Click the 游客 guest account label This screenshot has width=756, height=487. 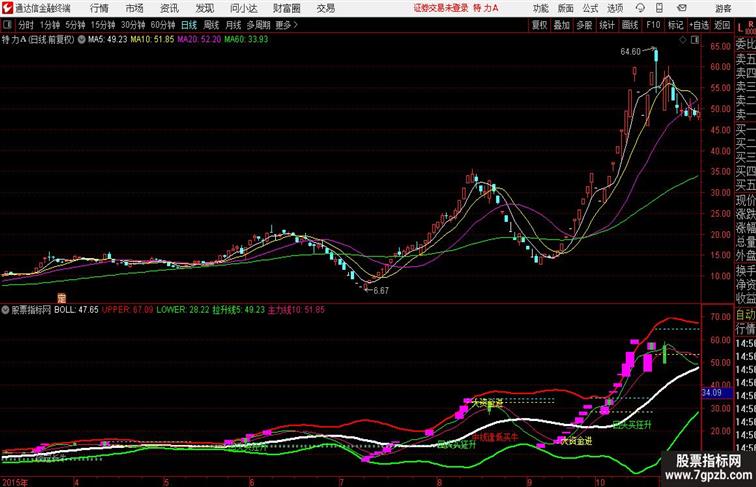[723, 9]
